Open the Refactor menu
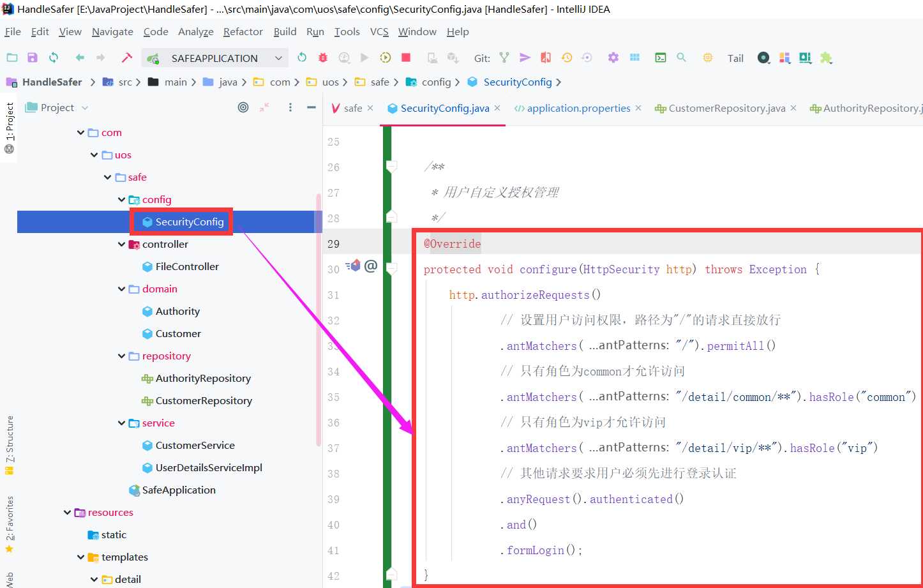This screenshot has height=588, width=923. [243, 31]
